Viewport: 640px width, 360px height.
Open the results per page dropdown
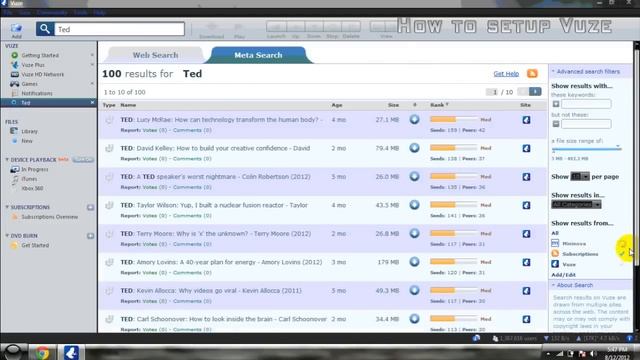pyautogui.click(x=580, y=177)
